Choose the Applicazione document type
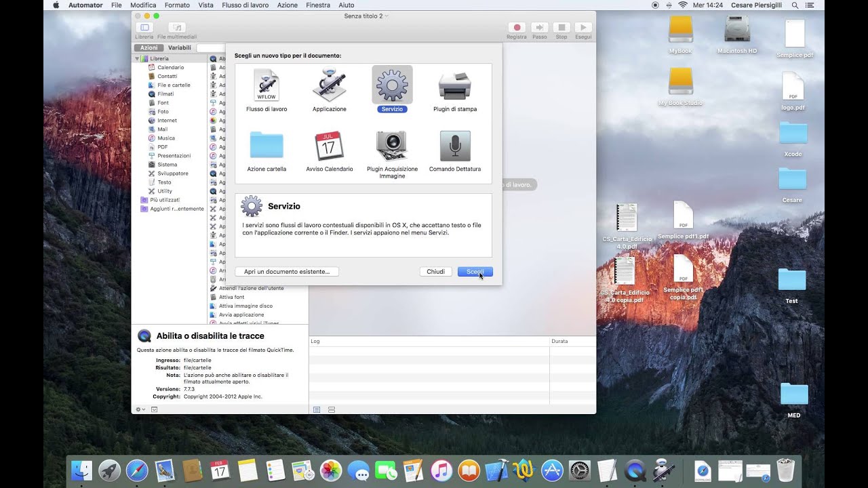Image resolution: width=868 pixels, height=488 pixels. tap(330, 91)
